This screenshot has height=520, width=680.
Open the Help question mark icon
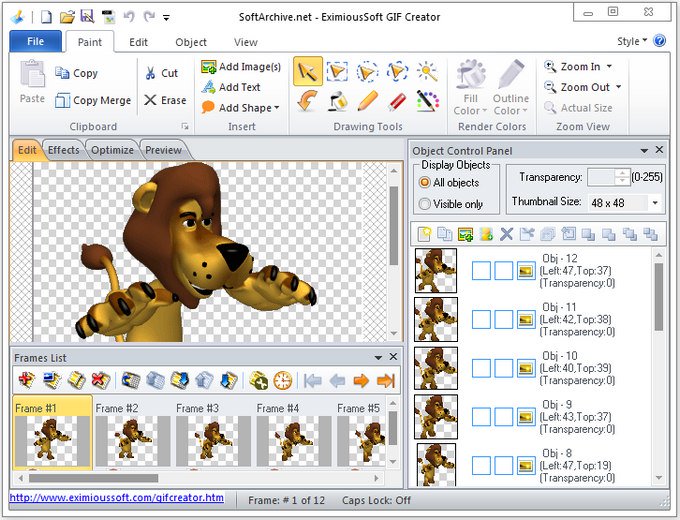[659, 41]
